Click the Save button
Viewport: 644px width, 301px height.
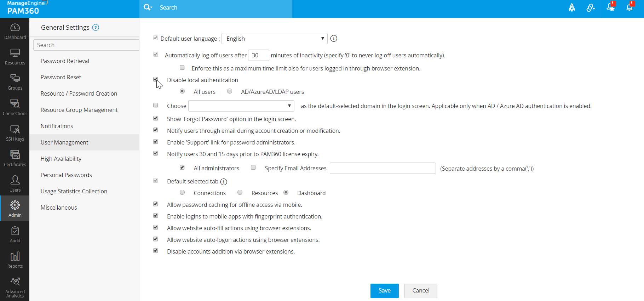click(x=384, y=291)
